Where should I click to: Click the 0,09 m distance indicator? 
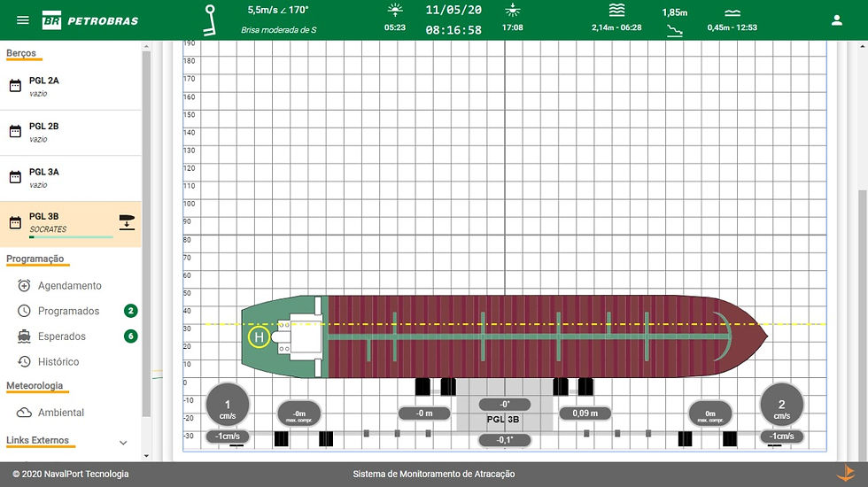[585, 413]
